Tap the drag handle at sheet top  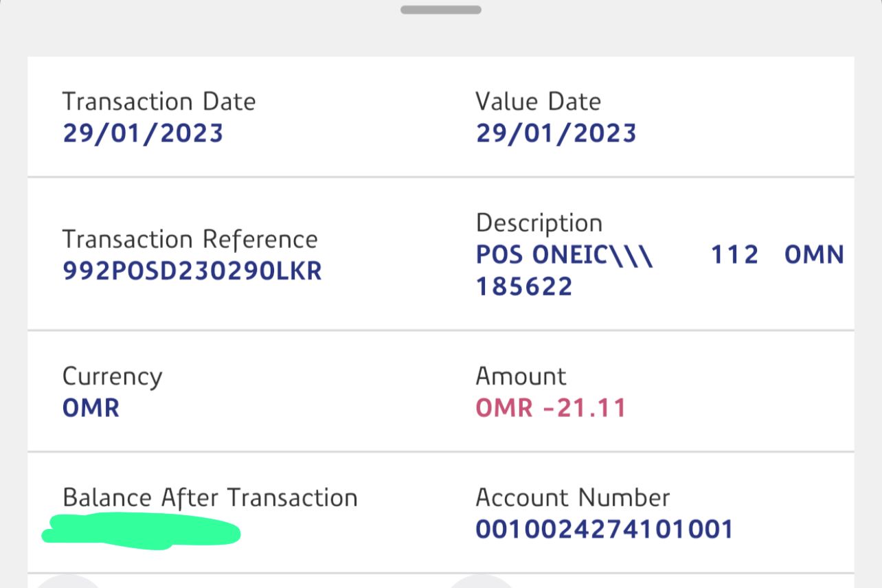coord(440,10)
